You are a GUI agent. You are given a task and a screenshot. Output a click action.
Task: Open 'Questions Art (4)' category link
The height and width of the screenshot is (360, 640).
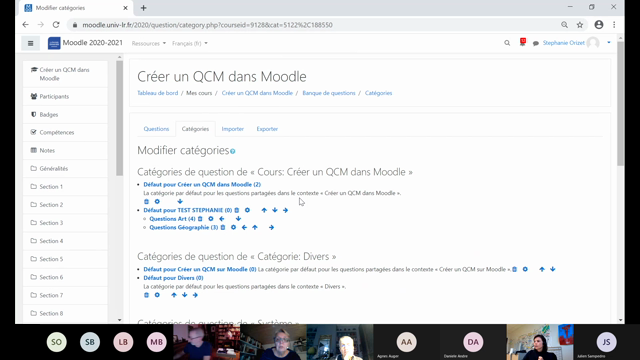pyautogui.click(x=172, y=219)
